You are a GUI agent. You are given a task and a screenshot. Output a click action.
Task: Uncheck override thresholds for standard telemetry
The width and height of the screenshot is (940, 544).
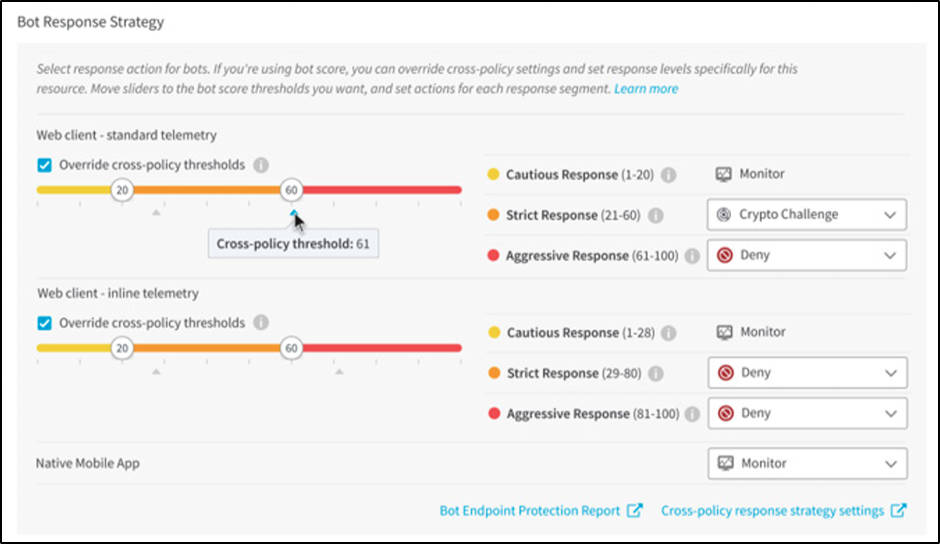pos(44,165)
